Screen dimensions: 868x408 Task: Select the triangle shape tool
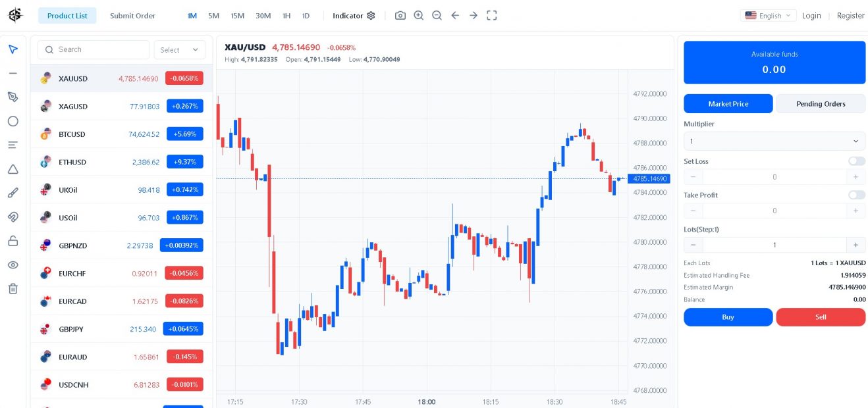click(13, 169)
